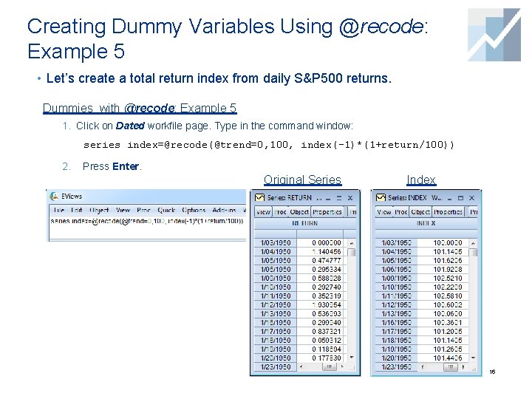Click Properties button in RETURN series window
532x399 pixels.
[327, 212]
